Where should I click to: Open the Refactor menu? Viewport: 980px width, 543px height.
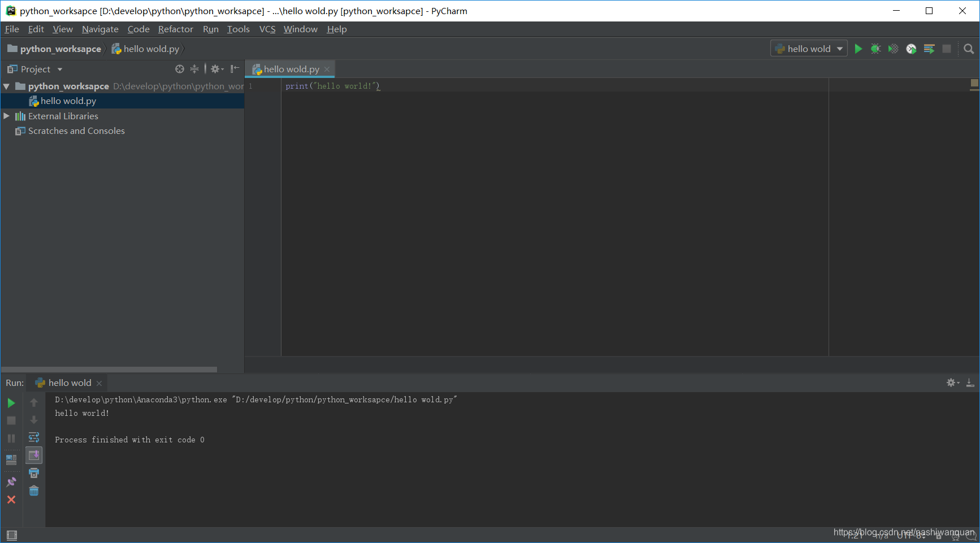tap(176, 29)
